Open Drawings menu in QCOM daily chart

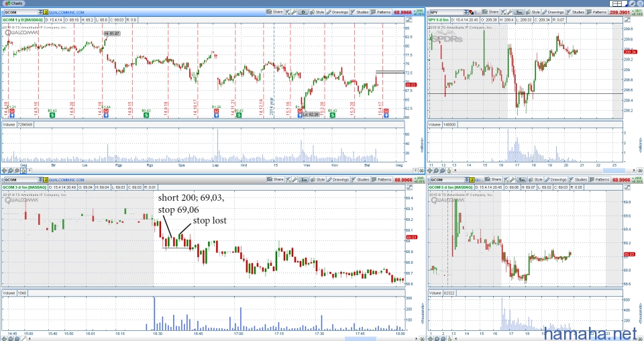(337, 12)
